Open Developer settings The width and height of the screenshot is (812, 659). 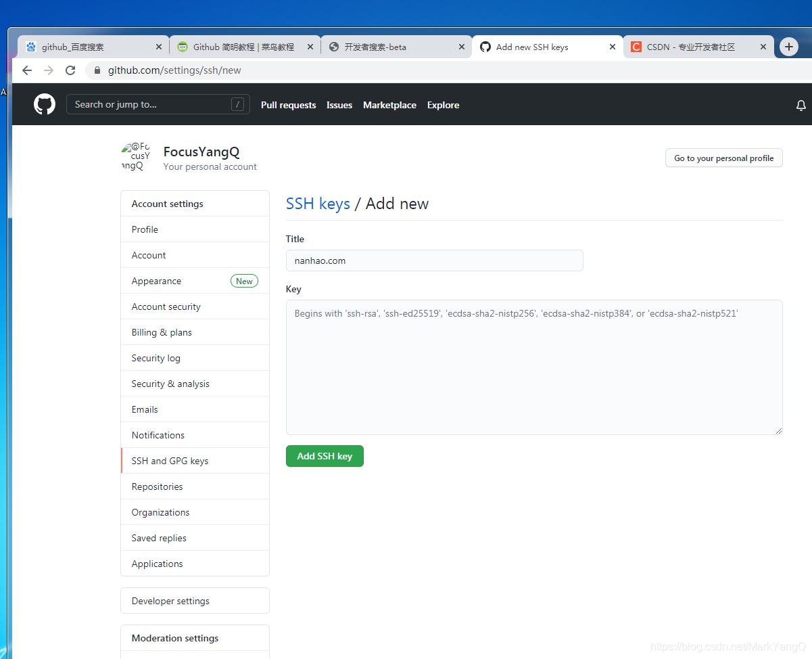click(x=195, y=601)
